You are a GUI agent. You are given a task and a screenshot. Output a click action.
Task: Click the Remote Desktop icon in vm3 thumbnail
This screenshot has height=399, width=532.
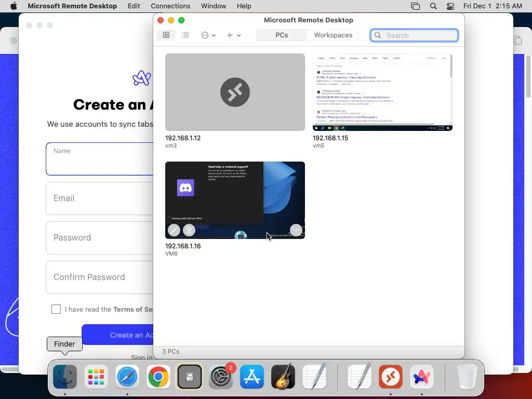pos(235,92)
